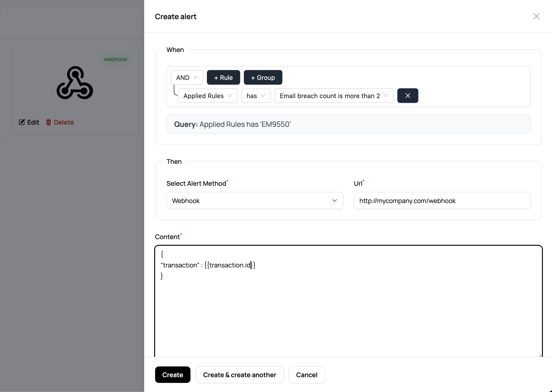Click the Content textarea resize handle
The image size is (552, 392).
click(540, 355)
